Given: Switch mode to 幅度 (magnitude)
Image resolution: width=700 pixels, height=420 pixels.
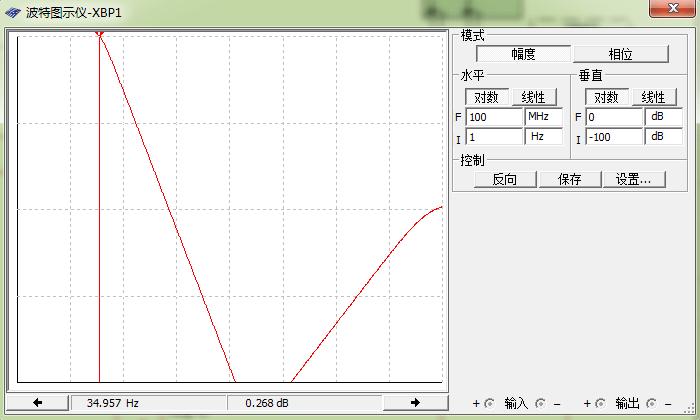Looking at the screenshot, I should click(x=523, y=55).
